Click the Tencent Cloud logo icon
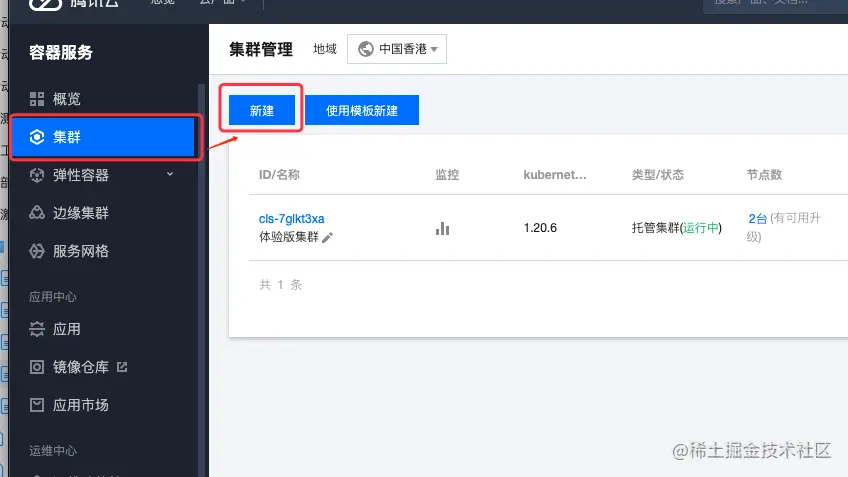The height and width of the screenshot is (477, 848). click(45, 4)
